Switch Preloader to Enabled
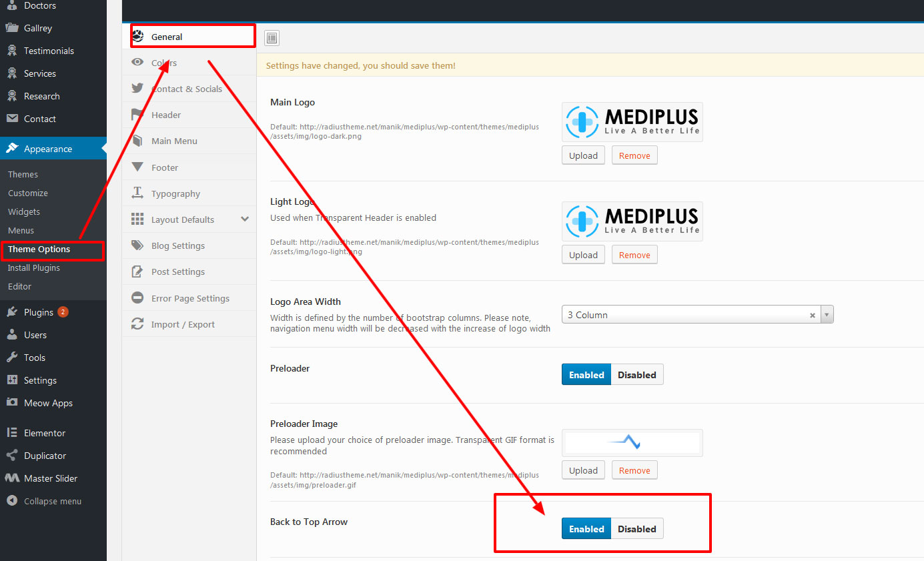The image size is (924, 561). click(586, 375)
